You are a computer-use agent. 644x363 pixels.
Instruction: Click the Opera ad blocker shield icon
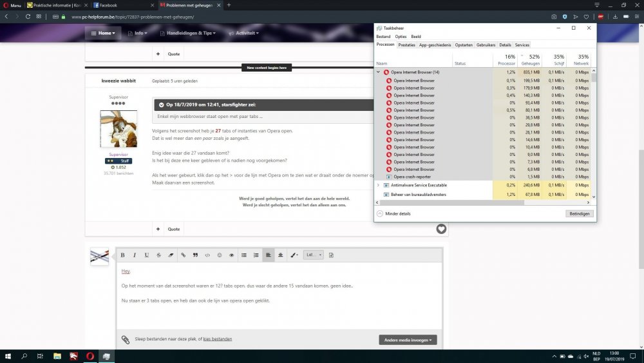(x=565, y=17)
